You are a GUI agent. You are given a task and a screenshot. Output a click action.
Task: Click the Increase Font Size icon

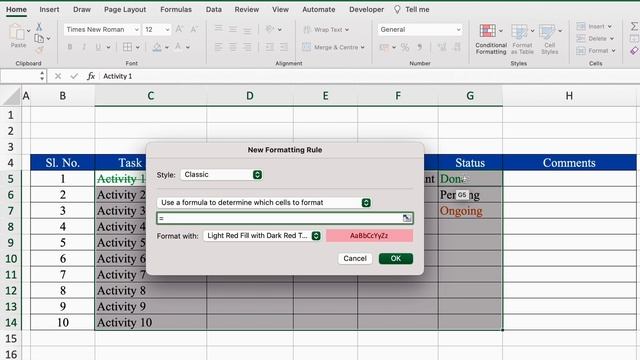(179, 29)
